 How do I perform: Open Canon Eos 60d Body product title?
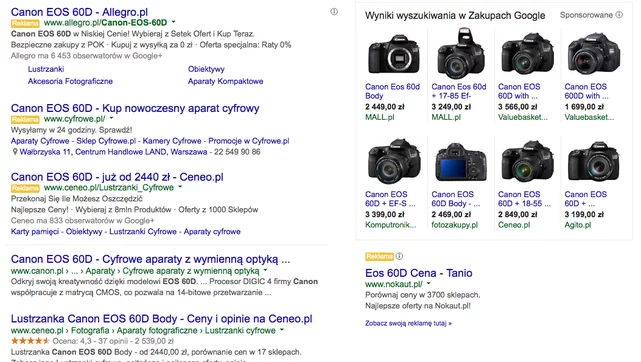point(392,91)
